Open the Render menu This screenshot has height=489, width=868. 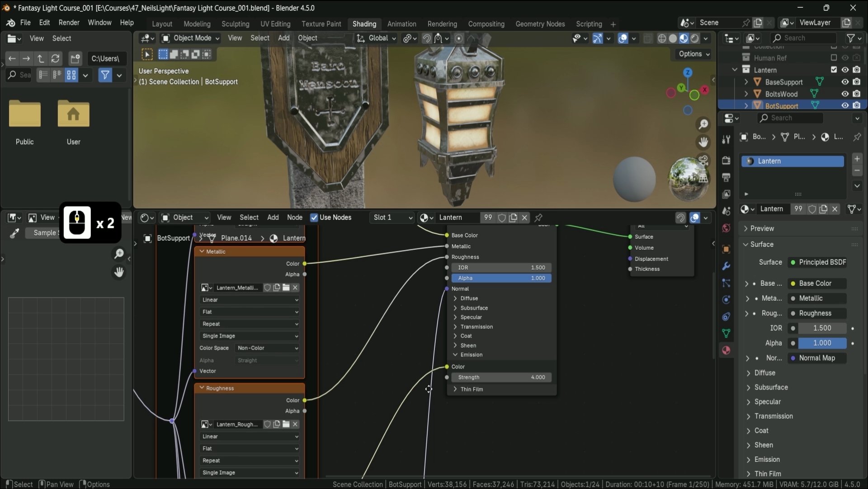pos(69,23)
